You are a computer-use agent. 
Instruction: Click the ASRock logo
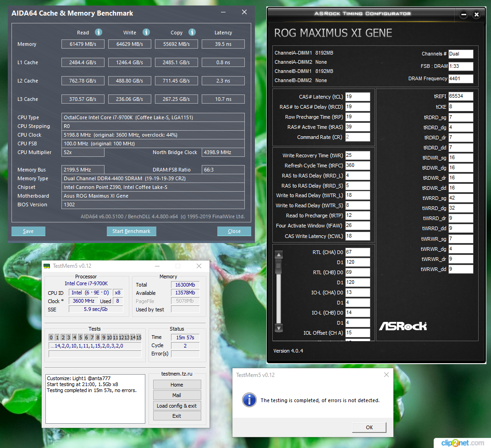pyautogui.click(x=403, y=326)
